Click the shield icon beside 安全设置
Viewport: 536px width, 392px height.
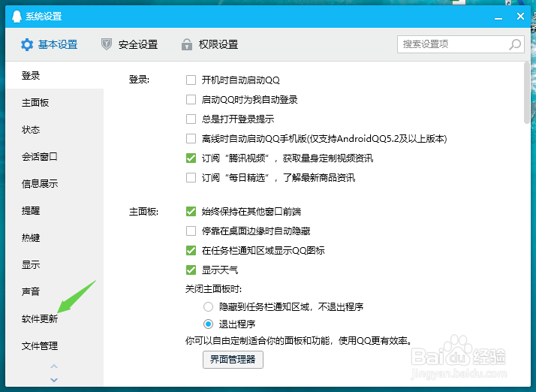[x=107, y=44]
